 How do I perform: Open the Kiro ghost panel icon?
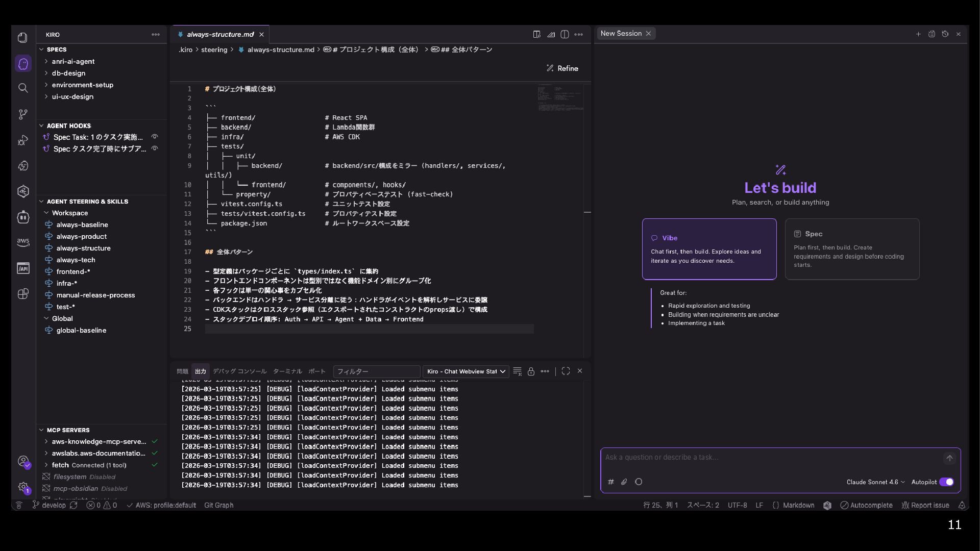[x=23, y=64]
